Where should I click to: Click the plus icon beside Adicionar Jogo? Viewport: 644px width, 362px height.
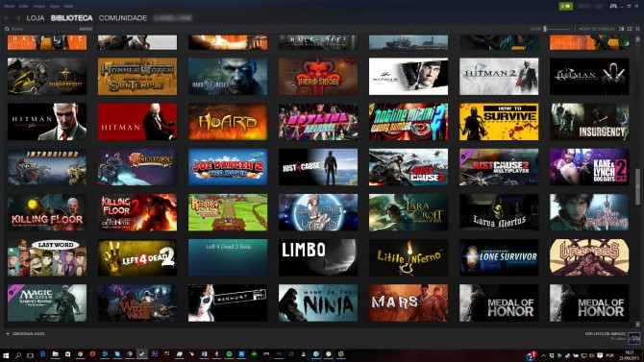click(8, 334)
